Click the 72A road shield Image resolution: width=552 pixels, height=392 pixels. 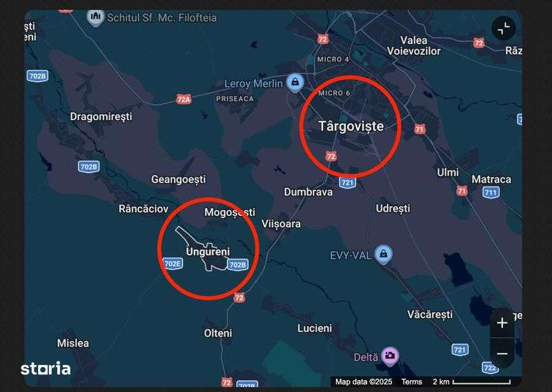pyautogui.click(x=184, y=99)
